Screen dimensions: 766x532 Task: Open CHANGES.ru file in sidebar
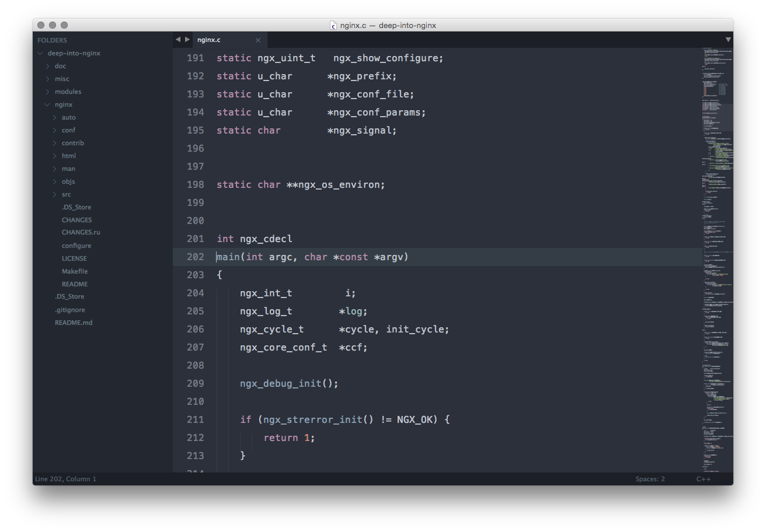click(x=81, y=233)
